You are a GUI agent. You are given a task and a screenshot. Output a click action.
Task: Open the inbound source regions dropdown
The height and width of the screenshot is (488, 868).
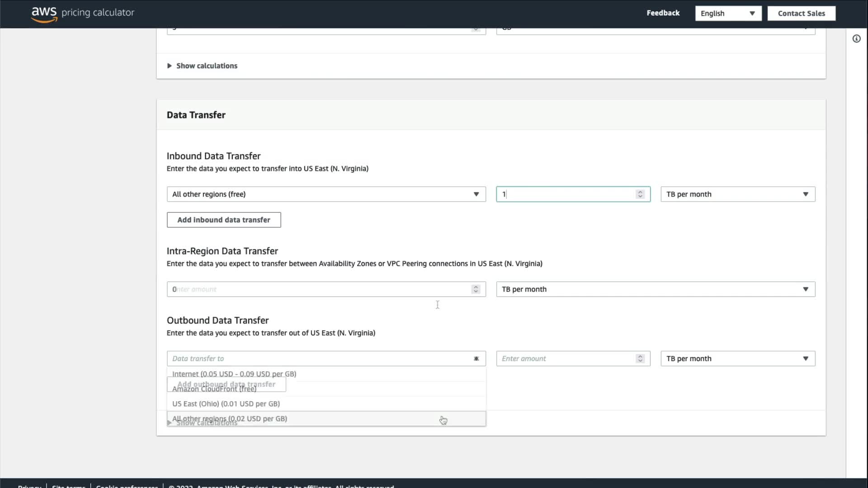325,194
